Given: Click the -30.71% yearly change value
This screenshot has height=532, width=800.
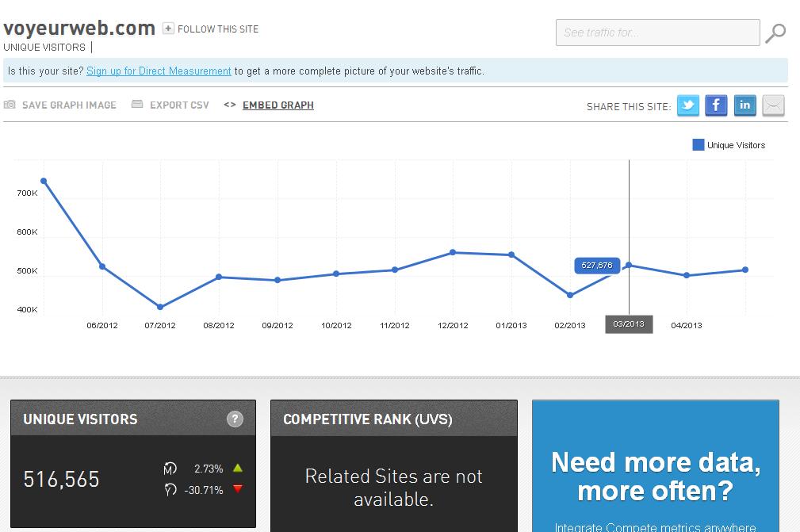Looking at the screenshot, I should 204,490.
